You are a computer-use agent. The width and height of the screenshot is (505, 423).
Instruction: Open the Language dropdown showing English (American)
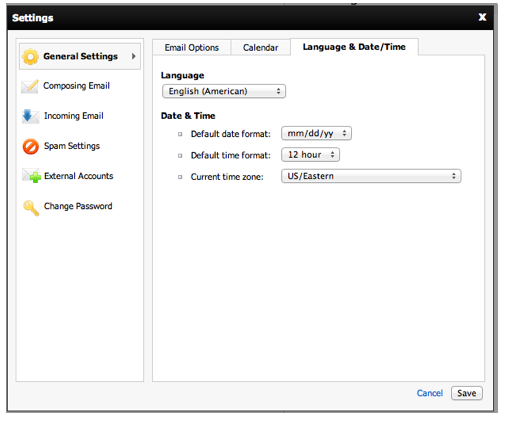[224, 91]
